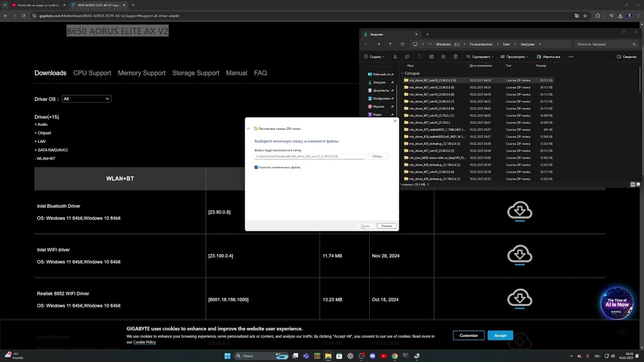
Task: Open the Создать dropdown in Explorer
Action: point(374,57)
